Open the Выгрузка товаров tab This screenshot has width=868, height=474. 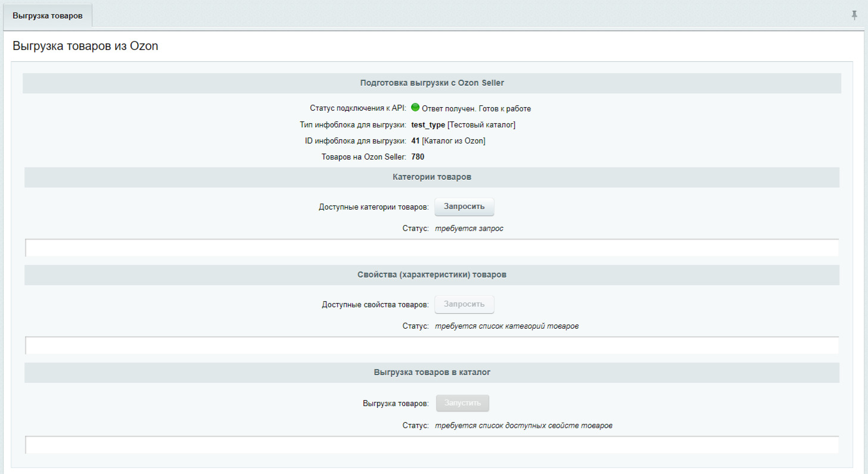coord(48,15)
